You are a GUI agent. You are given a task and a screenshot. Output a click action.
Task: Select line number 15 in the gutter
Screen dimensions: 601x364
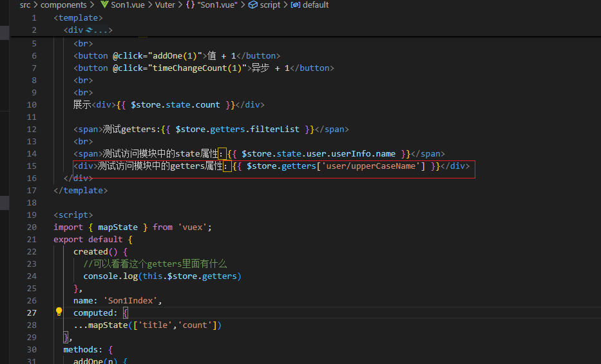click(32, 166)
